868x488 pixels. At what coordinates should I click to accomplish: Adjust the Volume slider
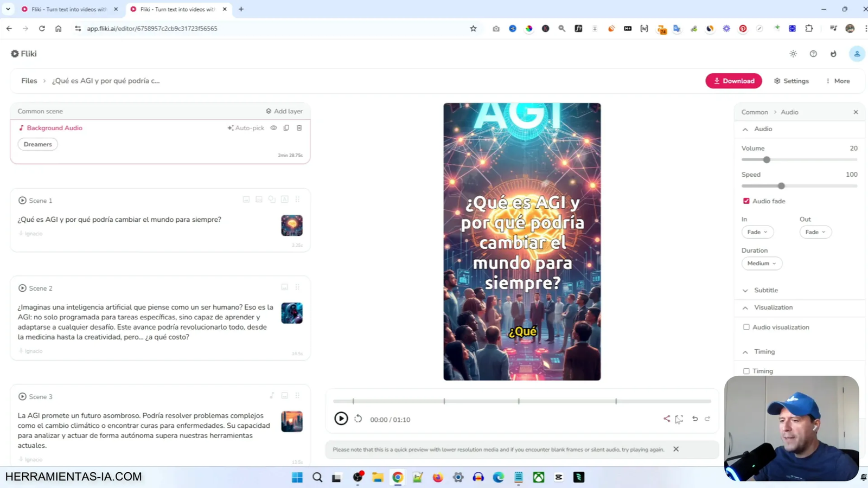[767, 159]
